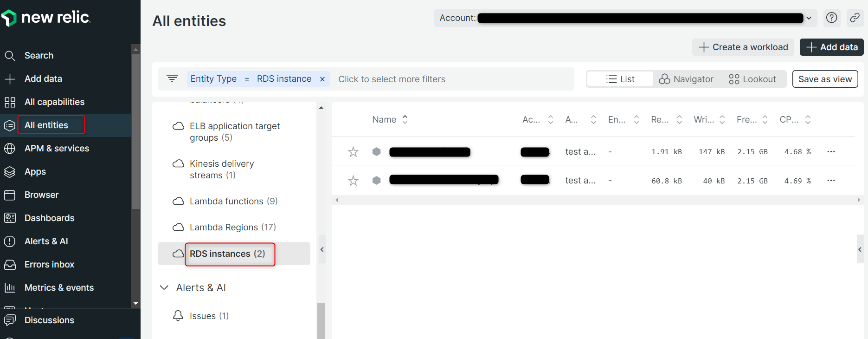The width and height of the screenshot is (868, 339).
Task: Expand the right side panel arrow
Action: tap(860, 249)
